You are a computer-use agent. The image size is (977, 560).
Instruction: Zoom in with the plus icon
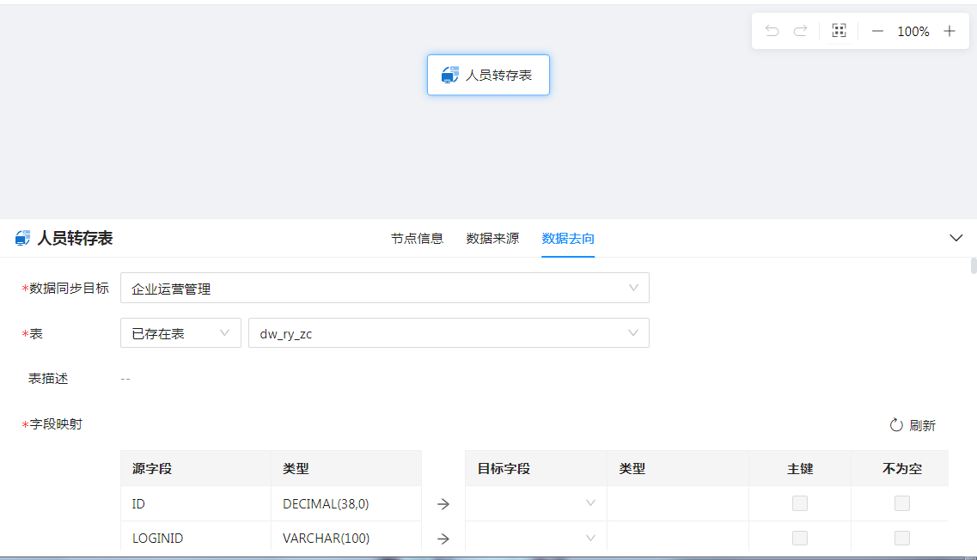(x=950, y=31)
